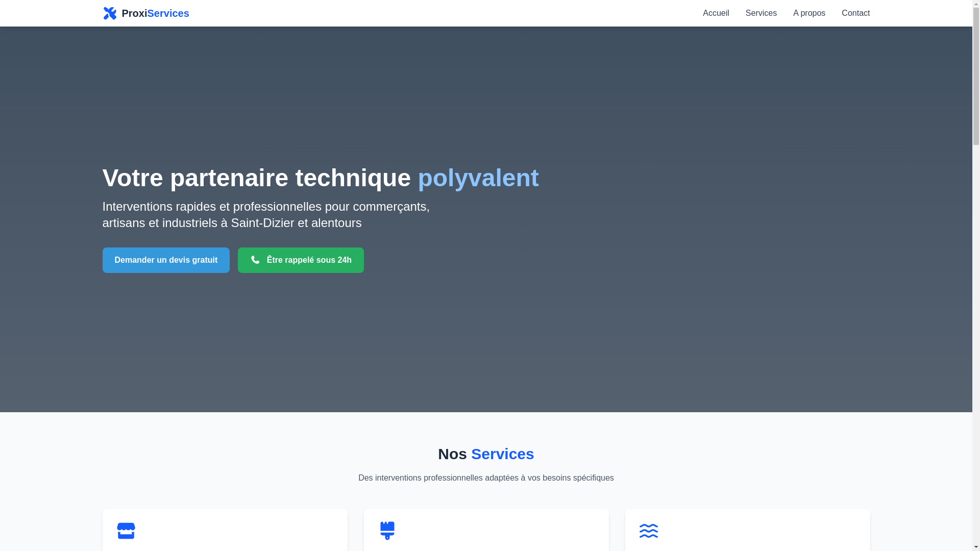Screen dimensions: 980x551
Task: Click the hero heading 'Votre partenaire technique polyvalent'
Action: 321,178
